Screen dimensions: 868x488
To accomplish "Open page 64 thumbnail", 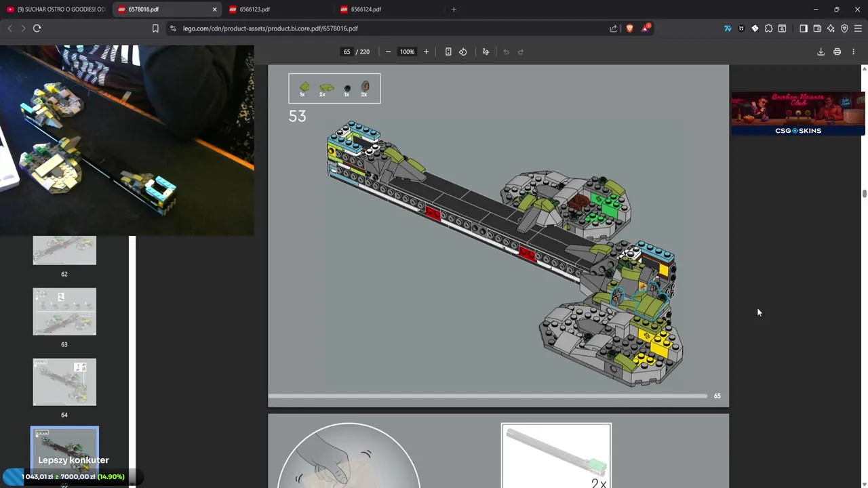I will 64,382.
